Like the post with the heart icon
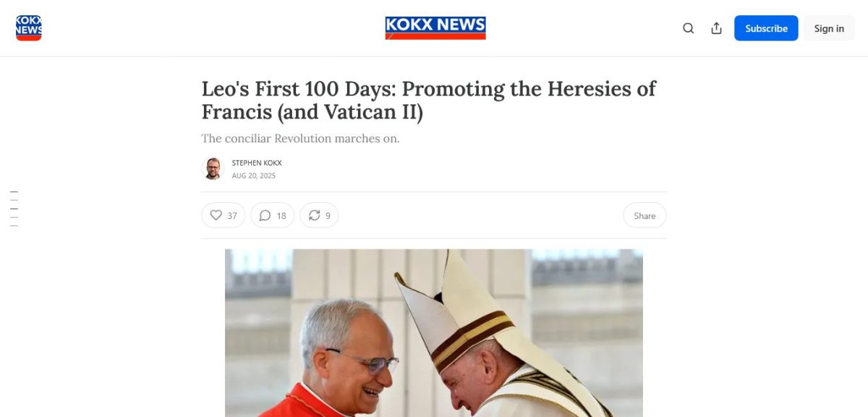Viewport: 868px width, 417px height. (x=216, y=215)
